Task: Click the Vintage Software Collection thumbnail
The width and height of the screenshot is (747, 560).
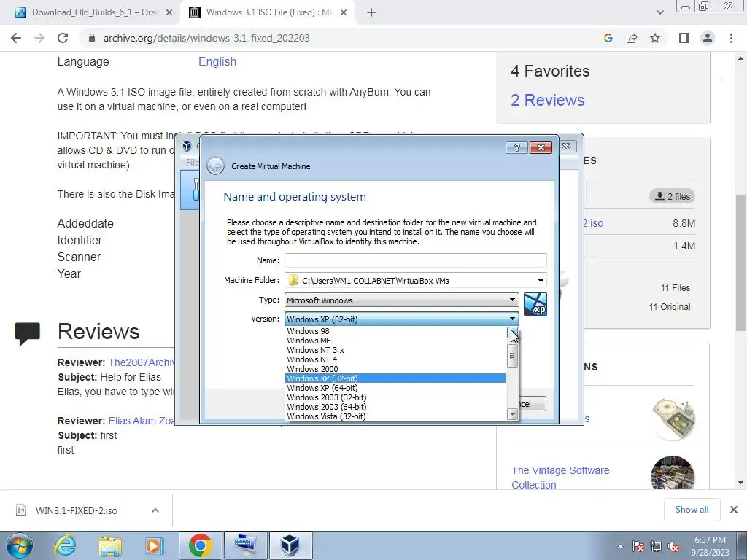Action: (x=673, y=472)
